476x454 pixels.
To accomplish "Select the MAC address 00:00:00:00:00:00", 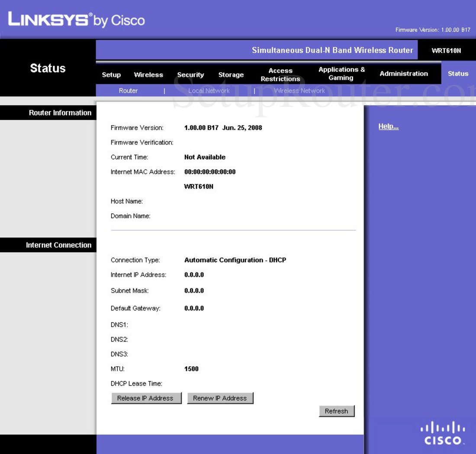I will 210,172.
